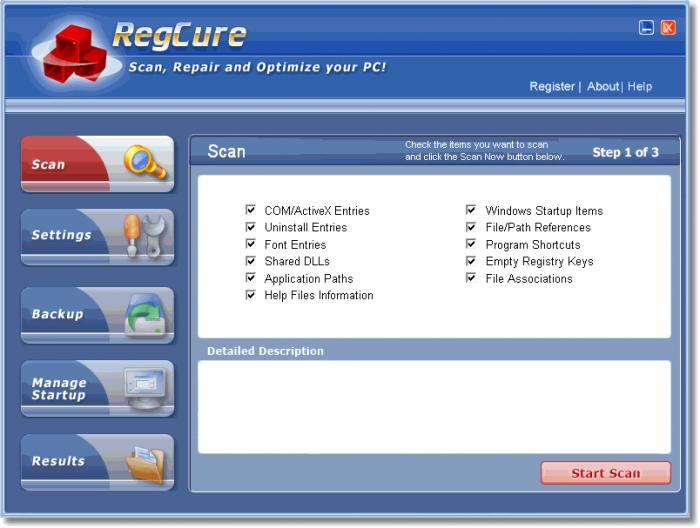Close the RegCure window
Image resolution: width=700 pixels, height=528 pixels.
coord(668,28)
